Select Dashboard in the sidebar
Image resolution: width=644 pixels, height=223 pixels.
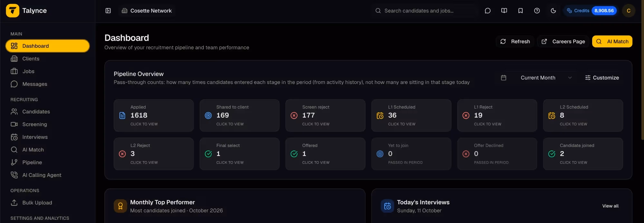coord(47,46)
